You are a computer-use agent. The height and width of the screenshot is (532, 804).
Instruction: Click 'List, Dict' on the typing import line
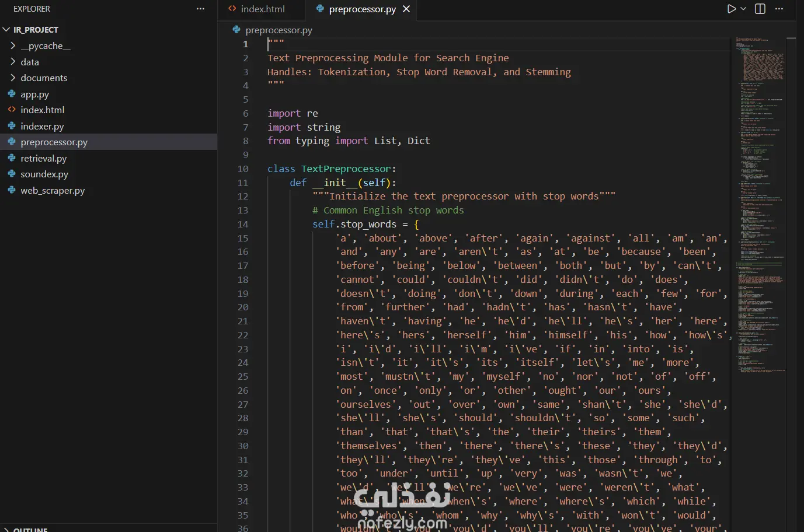pos(402,141)
